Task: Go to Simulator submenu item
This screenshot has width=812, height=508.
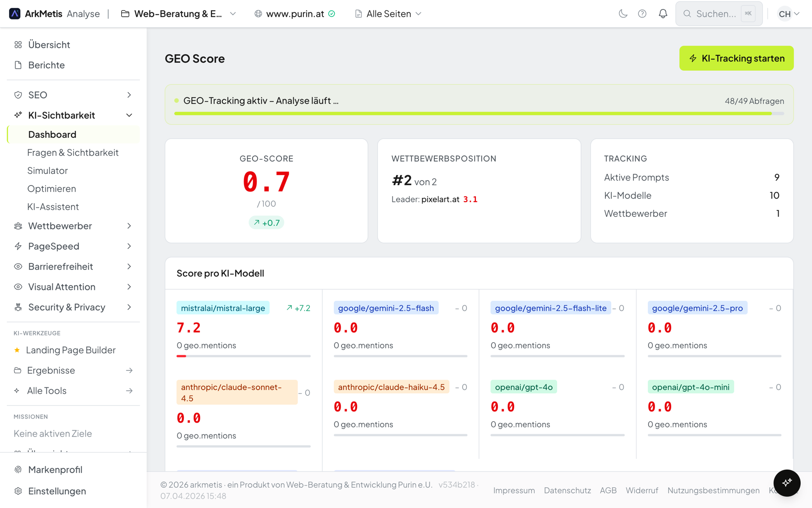Action: 47,171
